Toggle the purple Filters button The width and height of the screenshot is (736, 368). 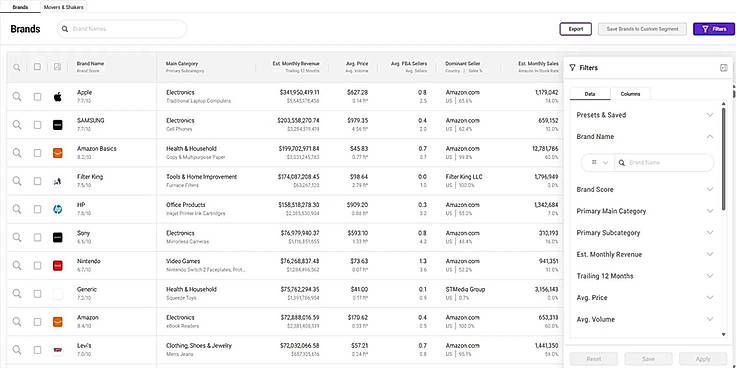coord(713,29)
